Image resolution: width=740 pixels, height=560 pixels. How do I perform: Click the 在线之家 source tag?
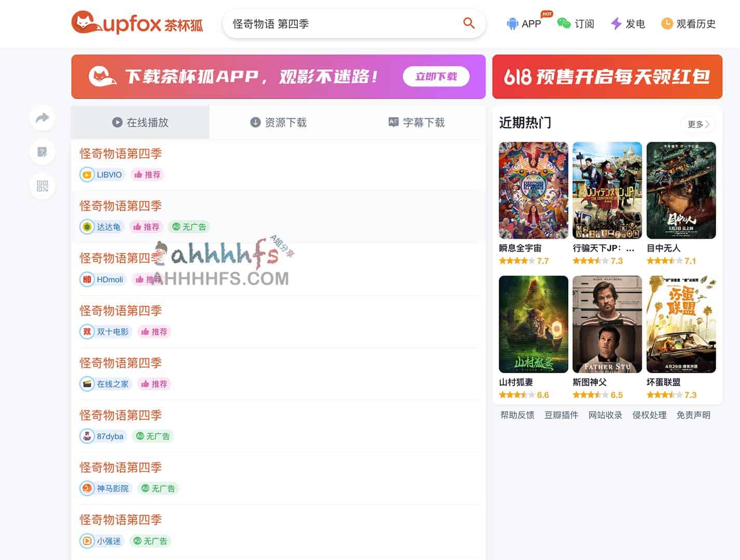[x=105, y=384]
